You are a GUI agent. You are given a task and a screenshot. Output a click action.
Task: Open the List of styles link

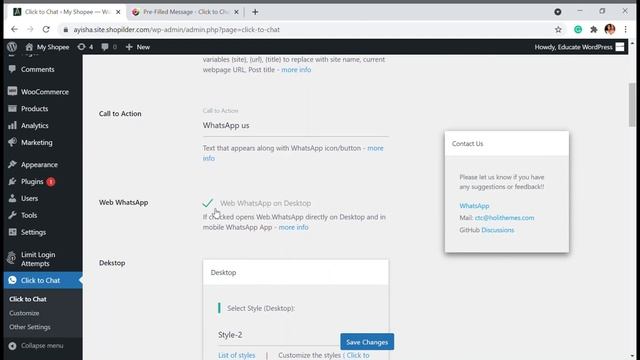click(x=236, y=356)
